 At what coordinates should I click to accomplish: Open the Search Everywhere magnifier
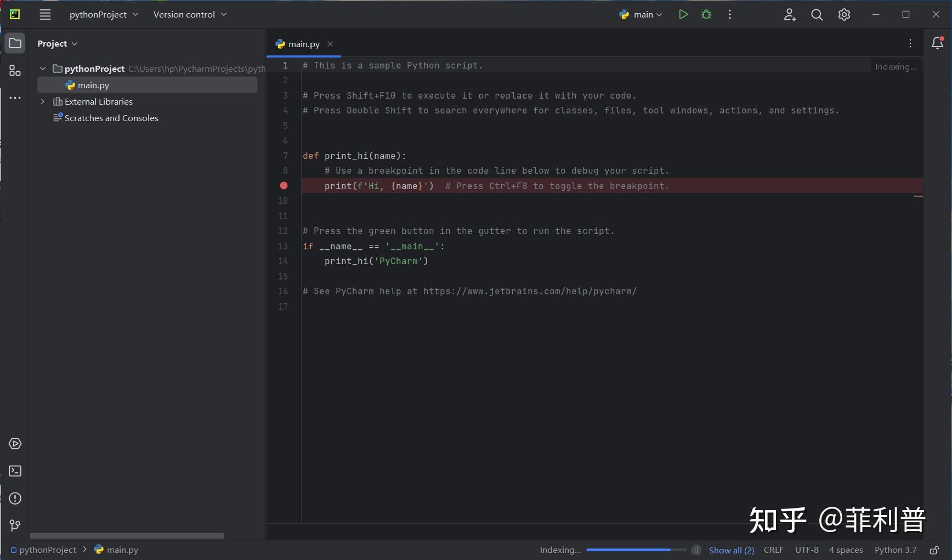(x=817, y=15)
